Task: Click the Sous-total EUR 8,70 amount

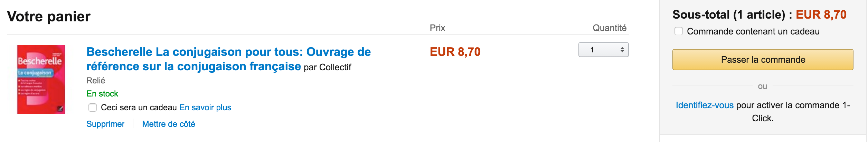Action: pyautogui.click(x=821, y=14)
